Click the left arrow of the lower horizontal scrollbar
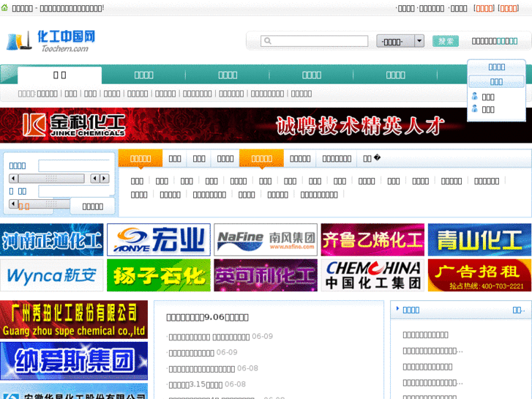Image resolution: width=532 pixels, height=399 pixels. [13, 204]
